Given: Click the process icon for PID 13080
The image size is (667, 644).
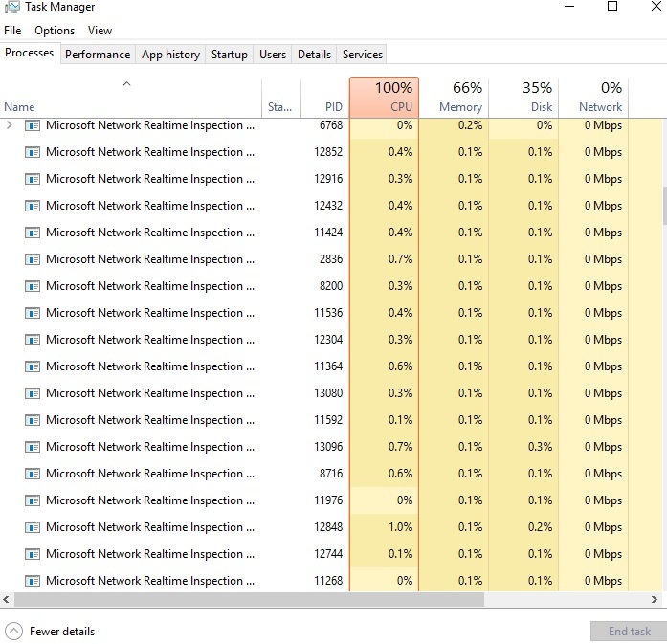Looking at the screenshot, I should [33, 393].
